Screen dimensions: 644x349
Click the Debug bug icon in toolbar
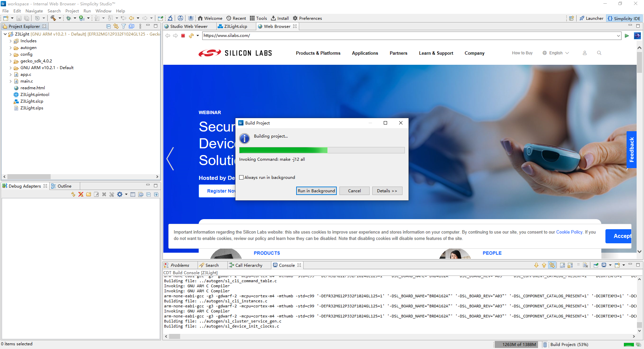68,18
